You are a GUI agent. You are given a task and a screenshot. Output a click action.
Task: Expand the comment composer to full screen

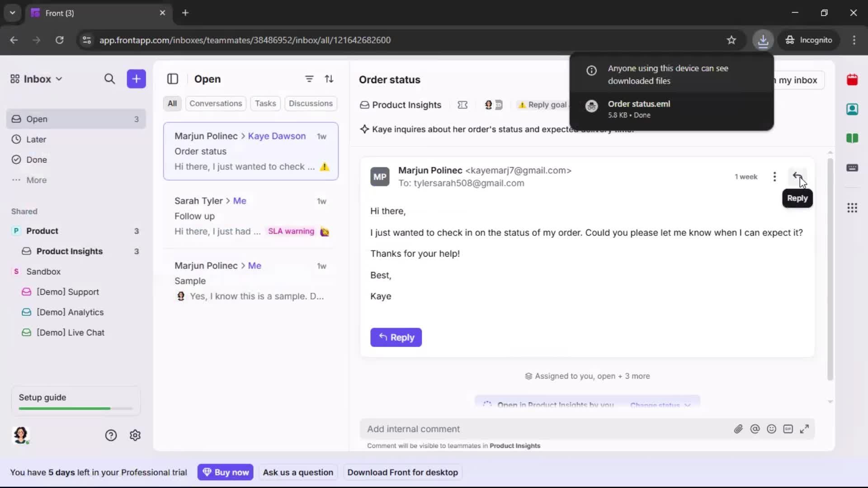[805, 429]
